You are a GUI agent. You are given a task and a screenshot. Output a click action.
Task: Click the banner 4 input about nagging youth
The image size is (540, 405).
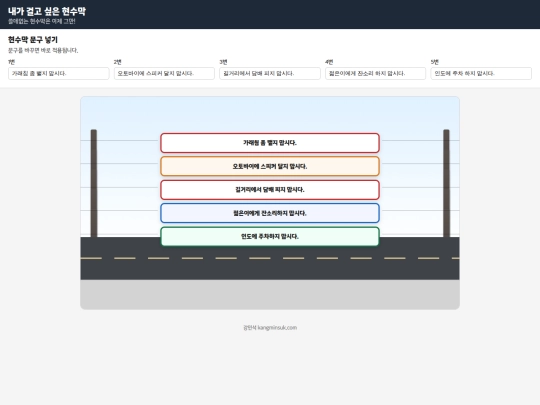pyautogui.click(x=375, y=73)
